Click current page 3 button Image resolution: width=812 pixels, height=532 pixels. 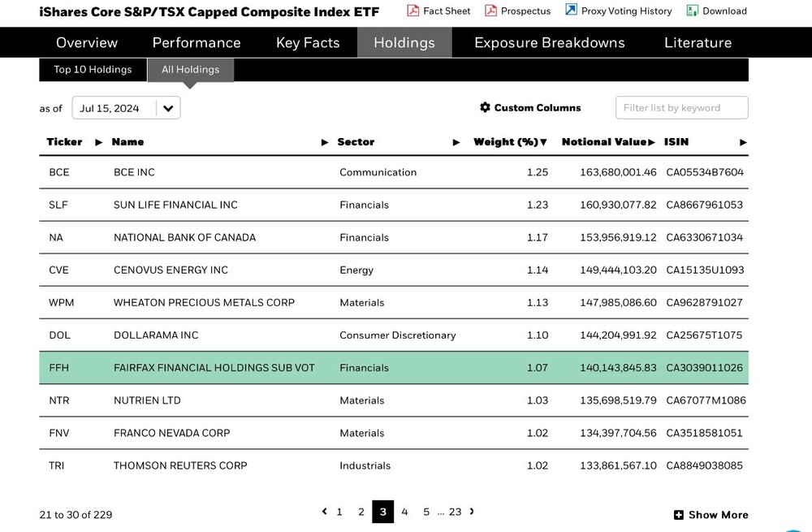pos(382,512)
